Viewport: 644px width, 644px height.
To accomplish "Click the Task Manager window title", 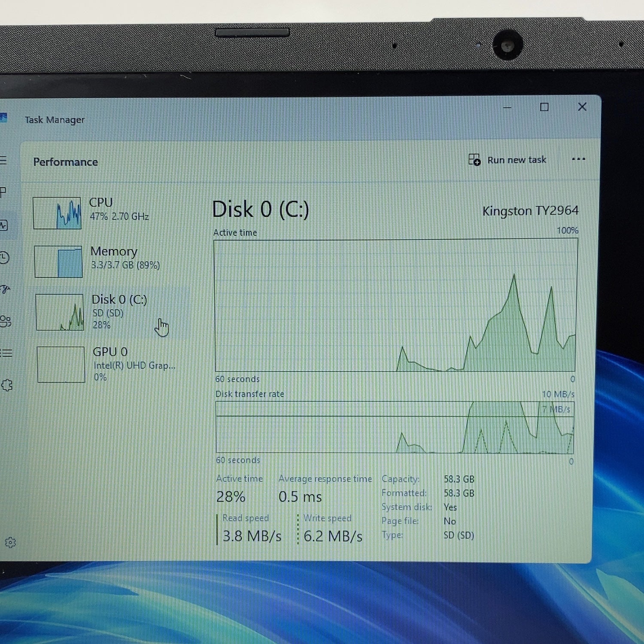I will [55, 120].
